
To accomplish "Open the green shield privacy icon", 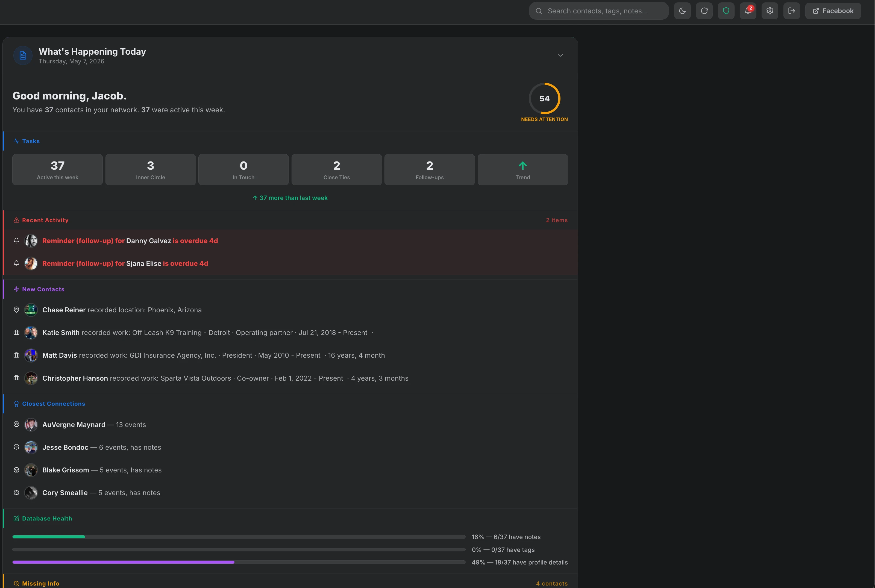I will [x=726, y=11].
